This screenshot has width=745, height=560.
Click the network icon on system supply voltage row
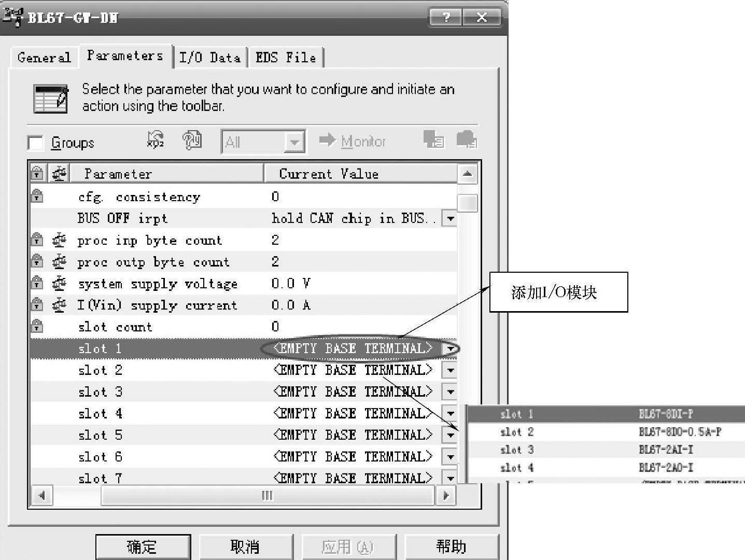59,283
